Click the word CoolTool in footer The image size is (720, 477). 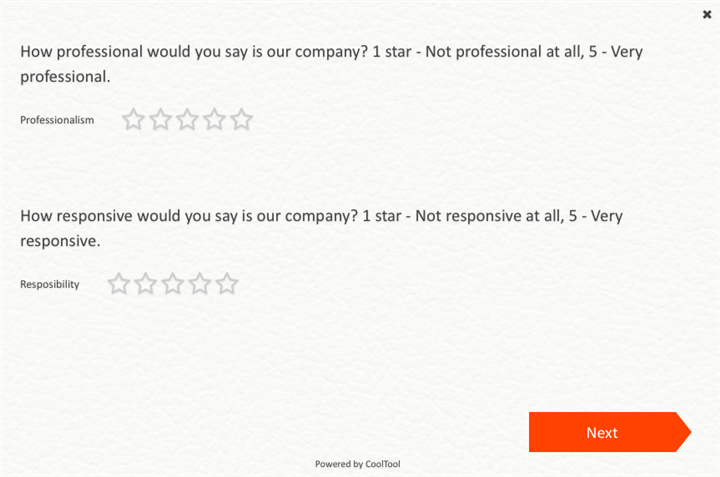[383, 464]
